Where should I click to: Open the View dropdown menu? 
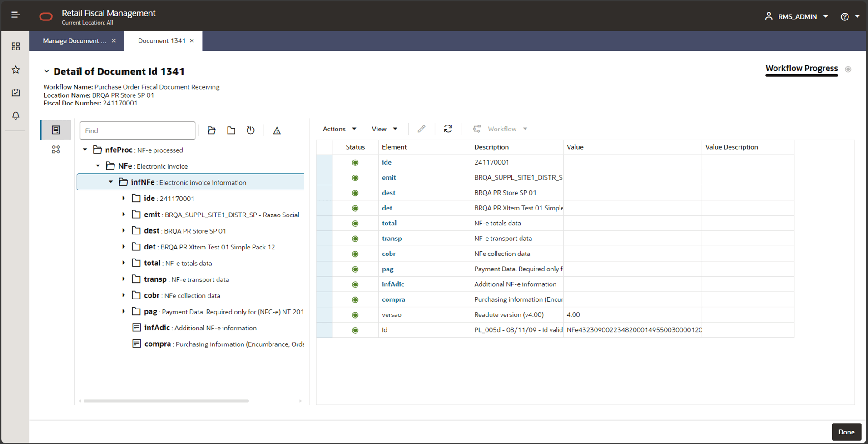coord(384,129)
